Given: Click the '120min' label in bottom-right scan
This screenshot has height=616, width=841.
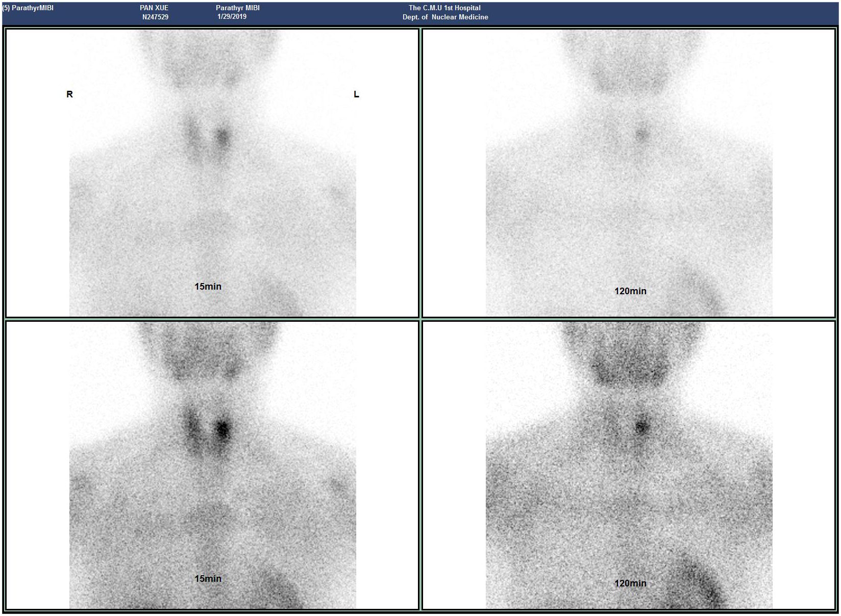Looking at the screenshot, I should [630, 583].
